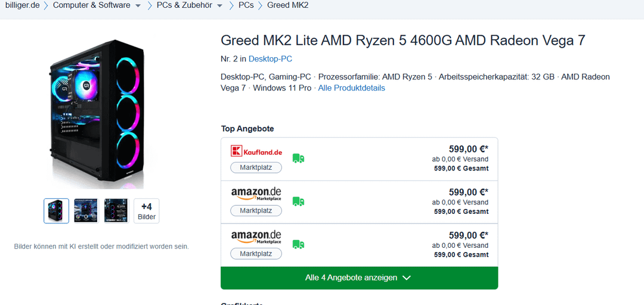Click the Kaufland.de shop logo
The image size is (644, 305).
click(x=256, y=151)
